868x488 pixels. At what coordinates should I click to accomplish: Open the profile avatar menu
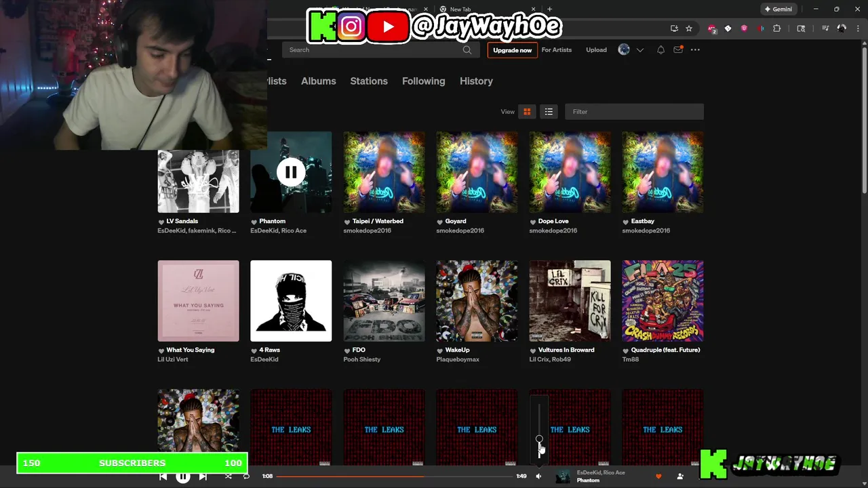click(624, 49)
